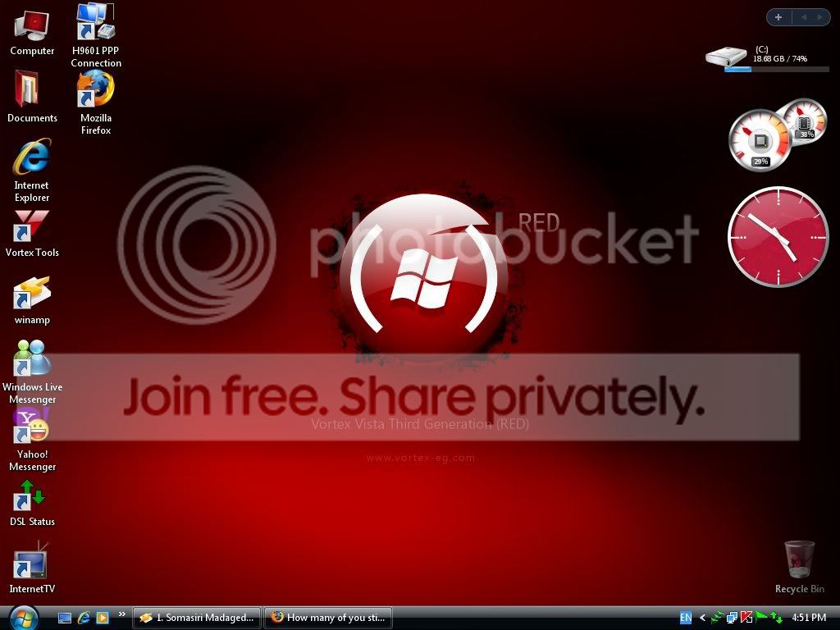Select the Internet Explorer desktop icon
This screenshot has height=630, width=840.
coord(32,171)
